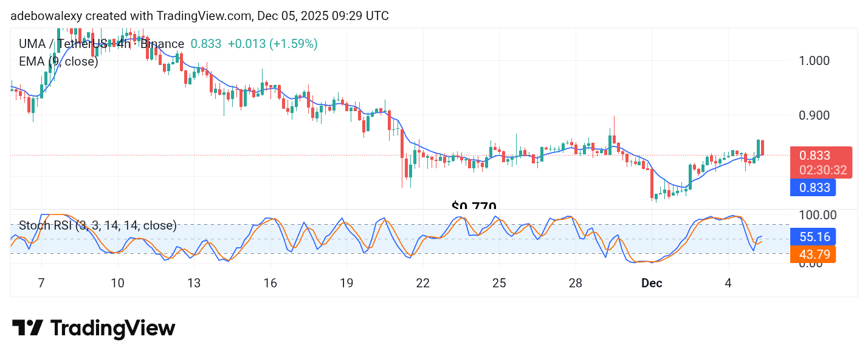
Task: Select the Dec label on the time axis
Action: coord(652,283)
